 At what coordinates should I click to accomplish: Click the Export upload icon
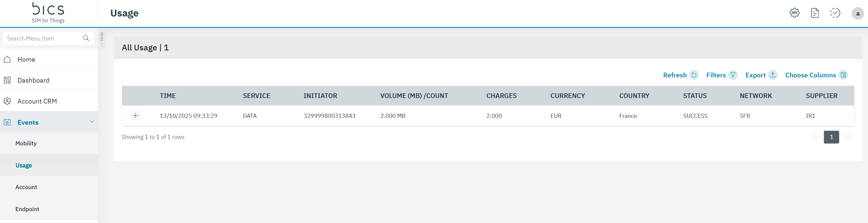pos(773,75)
